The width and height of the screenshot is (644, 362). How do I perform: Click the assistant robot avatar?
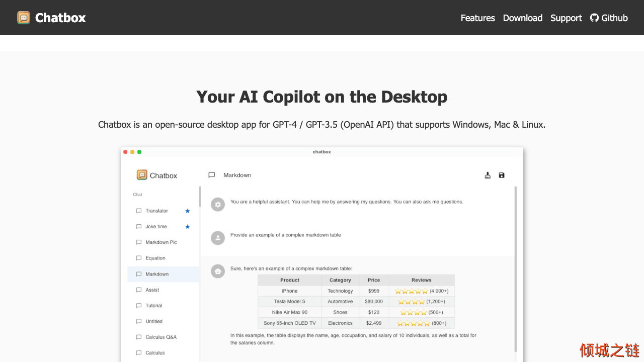tap(218, 271)
